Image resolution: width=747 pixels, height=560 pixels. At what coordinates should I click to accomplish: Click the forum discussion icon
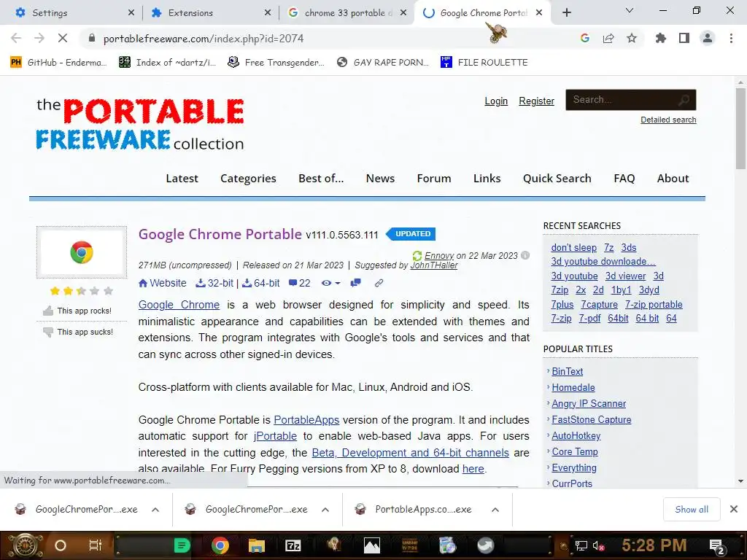point(355,284)
